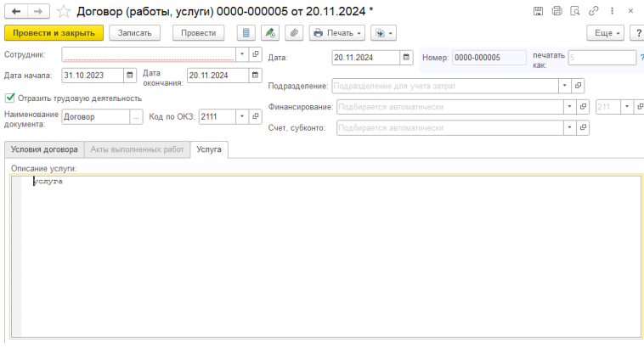Open the document movements report icon
Image resolution: width=644 pixels, height=348 pixels.
click(x=247, y=33)
